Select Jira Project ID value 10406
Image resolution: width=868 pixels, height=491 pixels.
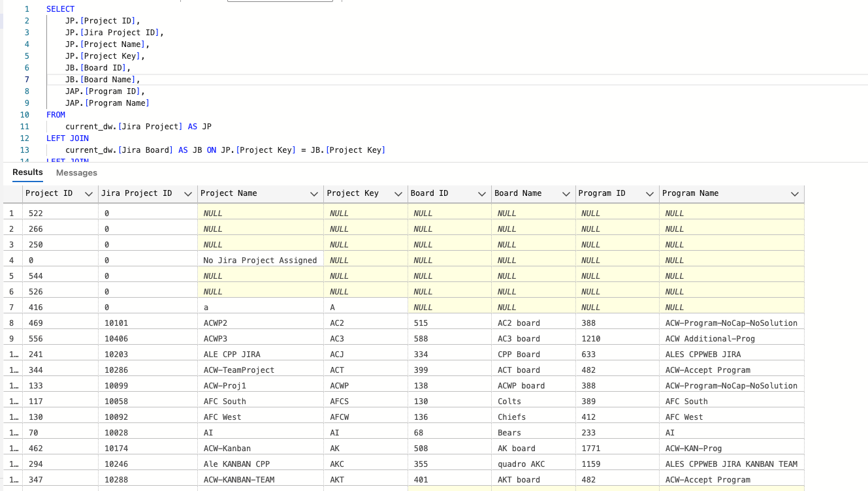pos(148,339)
